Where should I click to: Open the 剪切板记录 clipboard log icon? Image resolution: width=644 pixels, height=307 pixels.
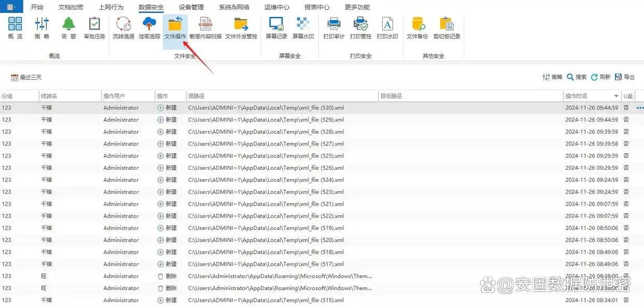446,28
